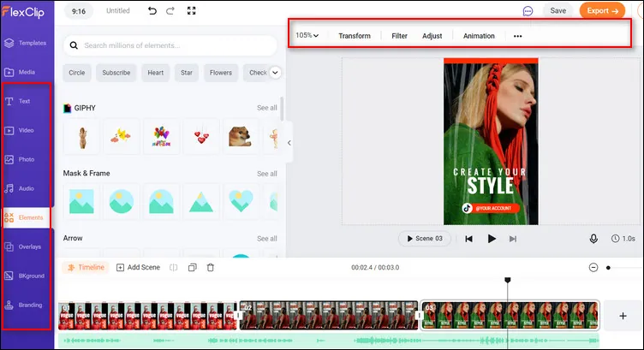Image resolution: width=644 pixels, height=350 pixels.
Task: Click the microphone voiceover icon
Action: pos(593,239)
